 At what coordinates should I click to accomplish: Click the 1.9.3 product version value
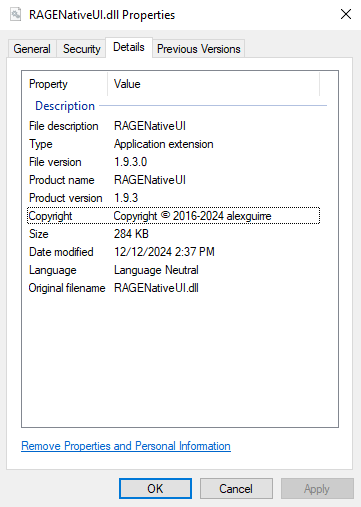(126, 198)
